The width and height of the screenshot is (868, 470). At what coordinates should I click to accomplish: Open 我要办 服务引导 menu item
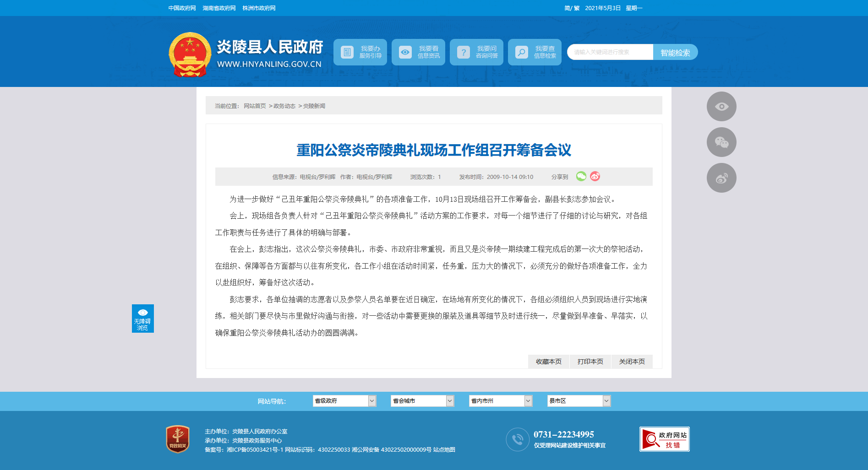[360, 52]
